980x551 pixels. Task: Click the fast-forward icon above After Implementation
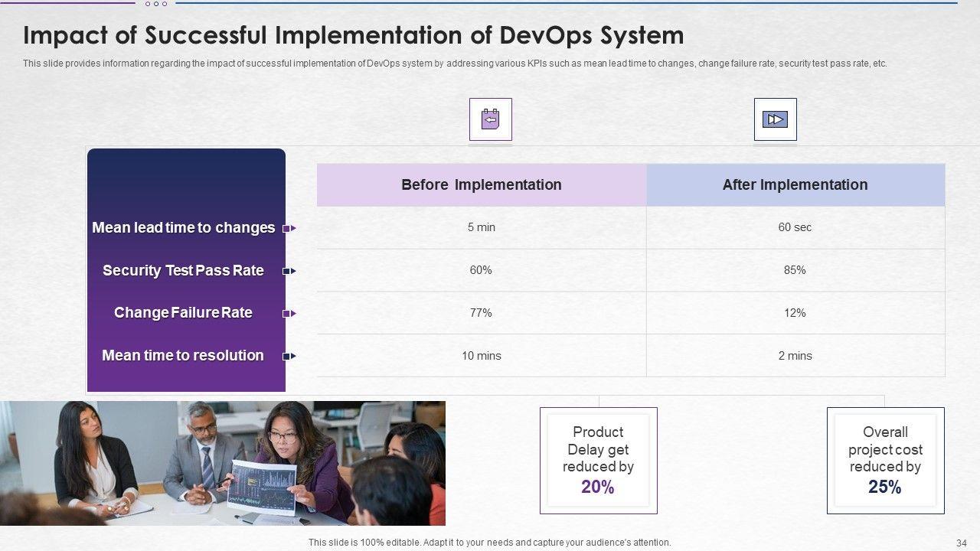(775, 119)
